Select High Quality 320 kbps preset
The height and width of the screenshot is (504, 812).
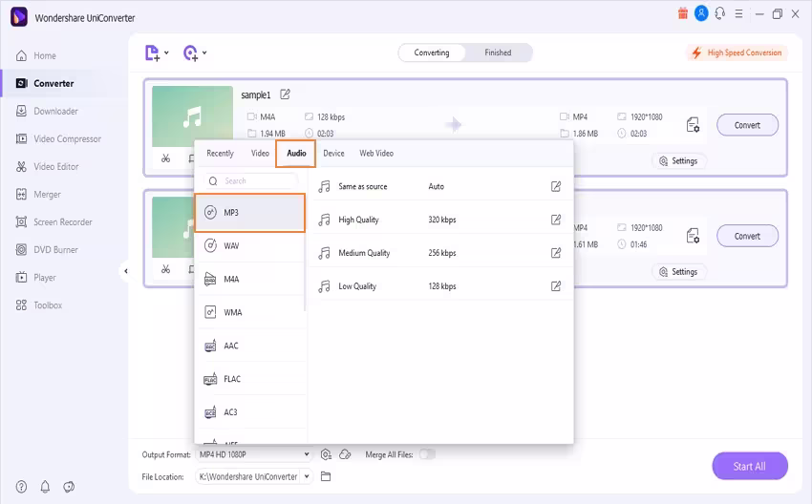441,220
